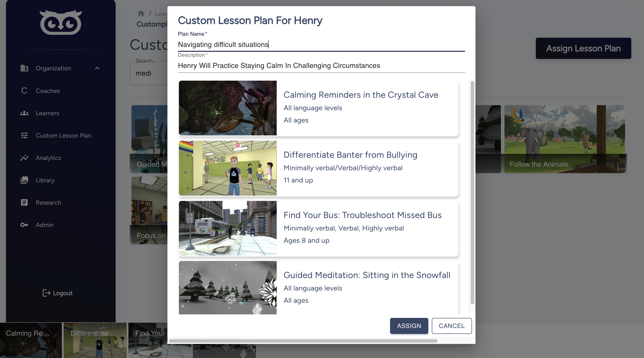This screenshot has width=644, height=358.
Task: Select the Analytics sidebar icon
Action: pyautogui.click(x=24, y=157)
